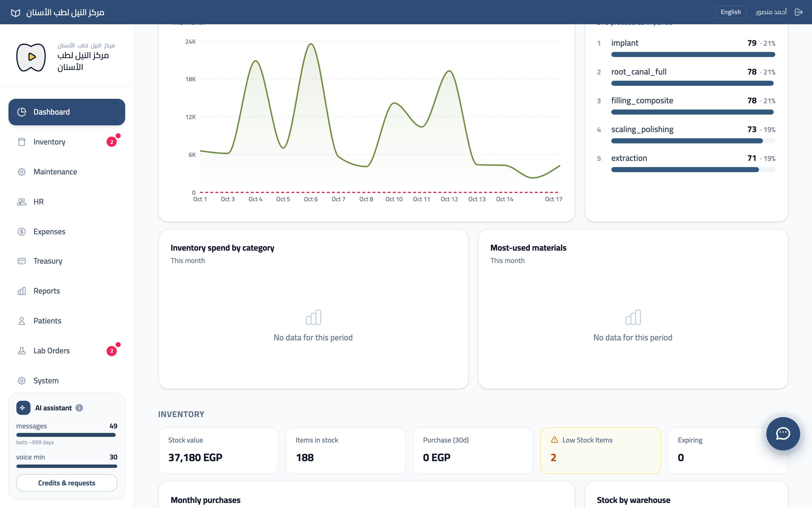Click the open-book logo icon in header
This screenshot has width=812, height=508.
tap(16, 13)
